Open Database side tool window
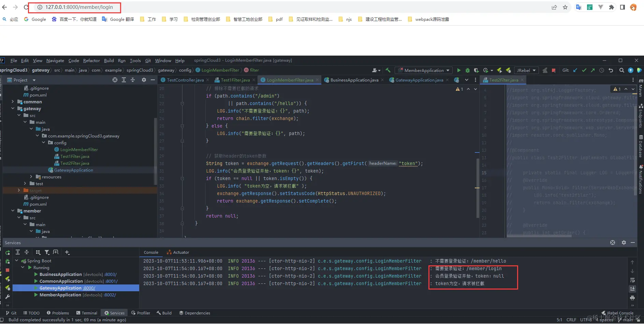 (x=641, y=147)
